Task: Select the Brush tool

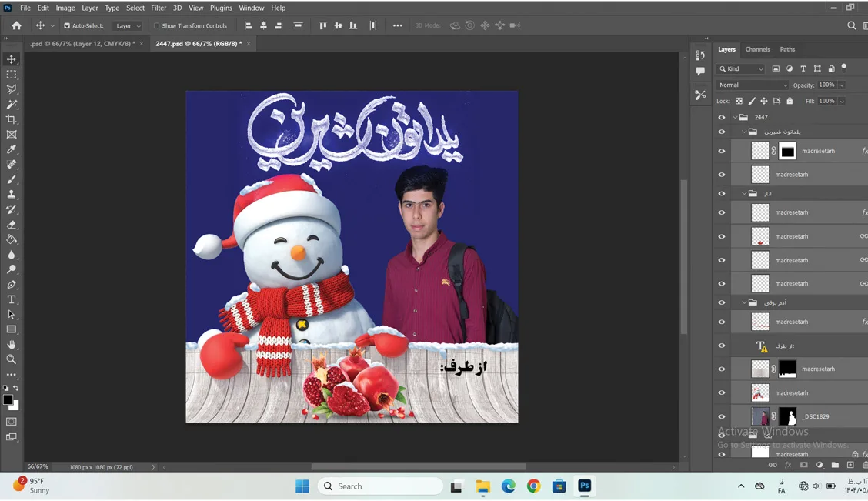Action: 11,179
